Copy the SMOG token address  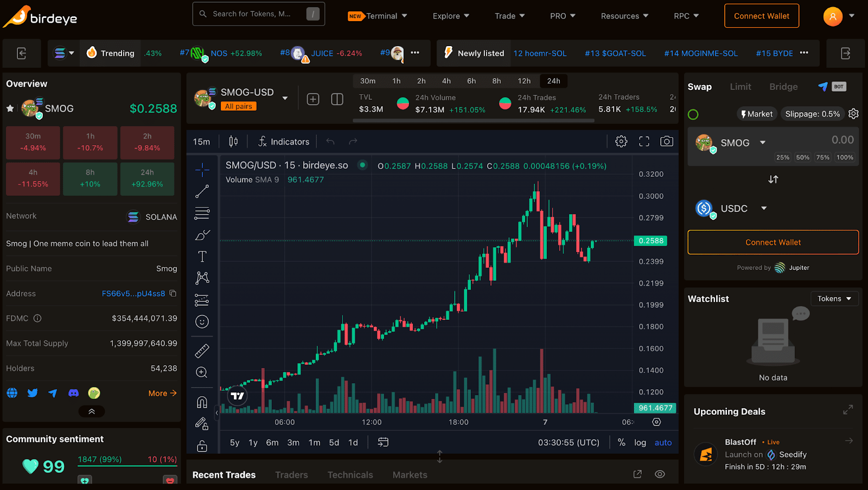click(x=173, y=293)
